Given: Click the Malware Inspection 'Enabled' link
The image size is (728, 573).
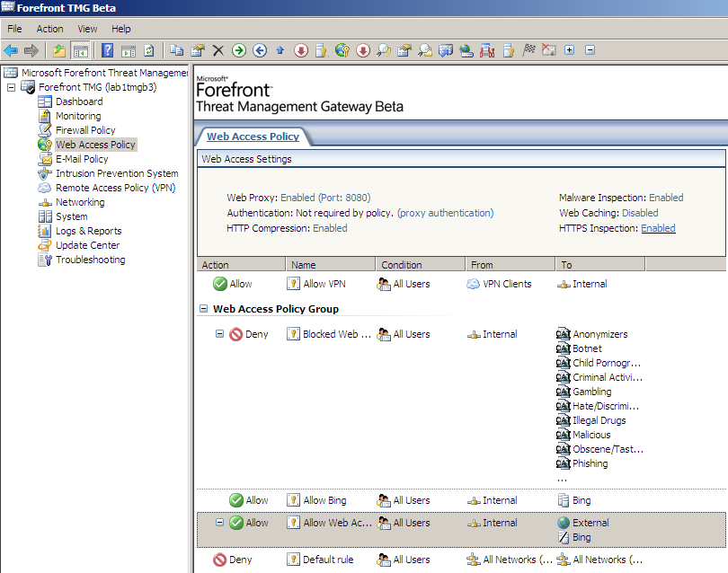Looking at the screenshot, I should (x=666, y=198).
